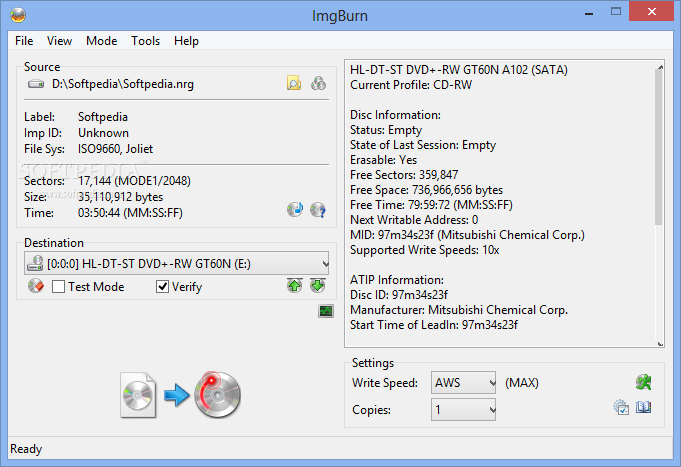The width and height of the screenshot is (681, 467).
Task: Uncheck the Verify checkbox
Action: [x=162, y=287]
